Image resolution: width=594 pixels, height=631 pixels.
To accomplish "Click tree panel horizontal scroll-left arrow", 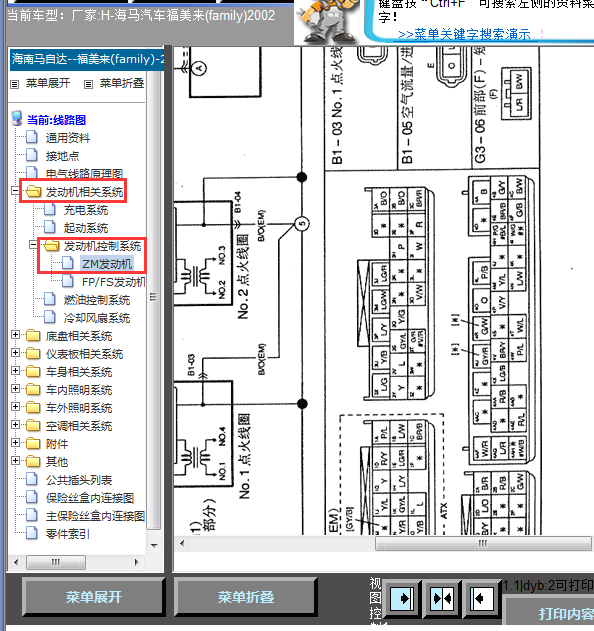I will [16, 562].
